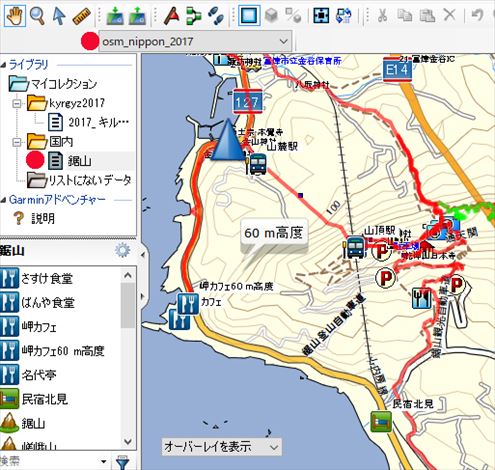Click the 山麓駅 station icon on the map
The height and width of the screenshot is (470, 495).
(x=256, y=164)
